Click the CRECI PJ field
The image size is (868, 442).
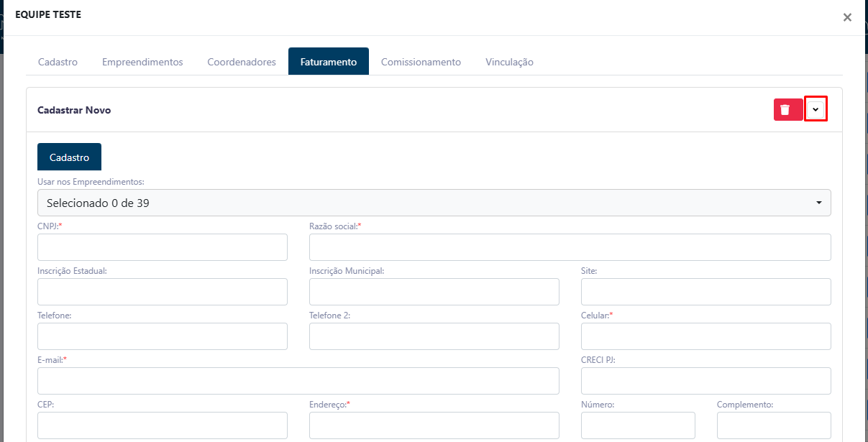tap(706, 381)
